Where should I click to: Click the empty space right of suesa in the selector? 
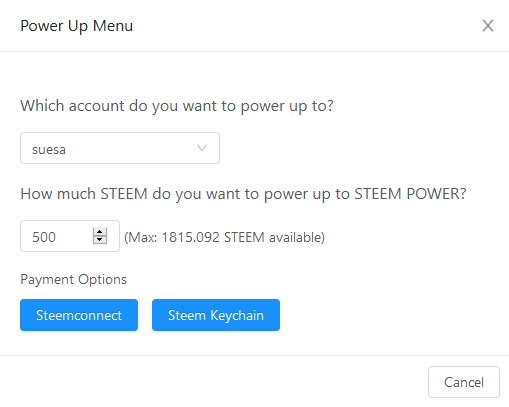[x=130, y=148]
